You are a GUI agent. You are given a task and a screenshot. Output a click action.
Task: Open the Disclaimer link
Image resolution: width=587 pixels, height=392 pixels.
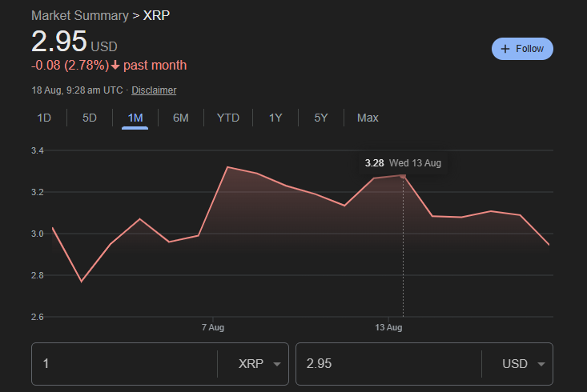coord(154,90)
